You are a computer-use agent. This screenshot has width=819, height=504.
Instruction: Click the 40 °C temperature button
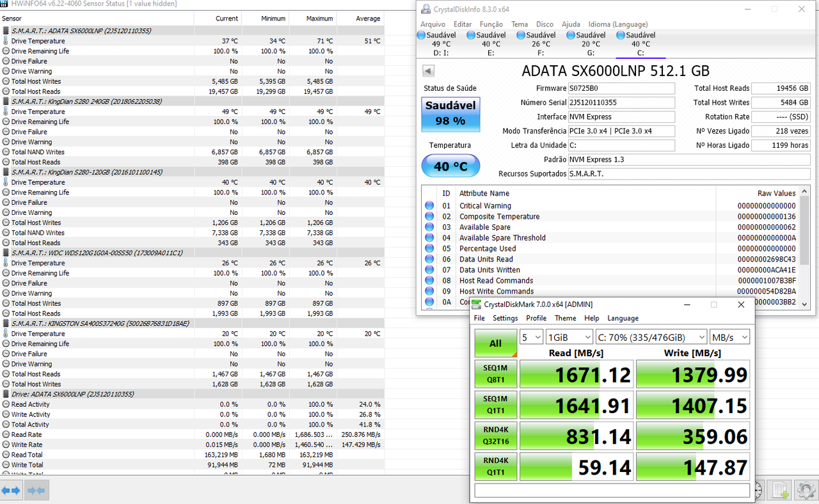pyautogui.click(x=450, y=166)
